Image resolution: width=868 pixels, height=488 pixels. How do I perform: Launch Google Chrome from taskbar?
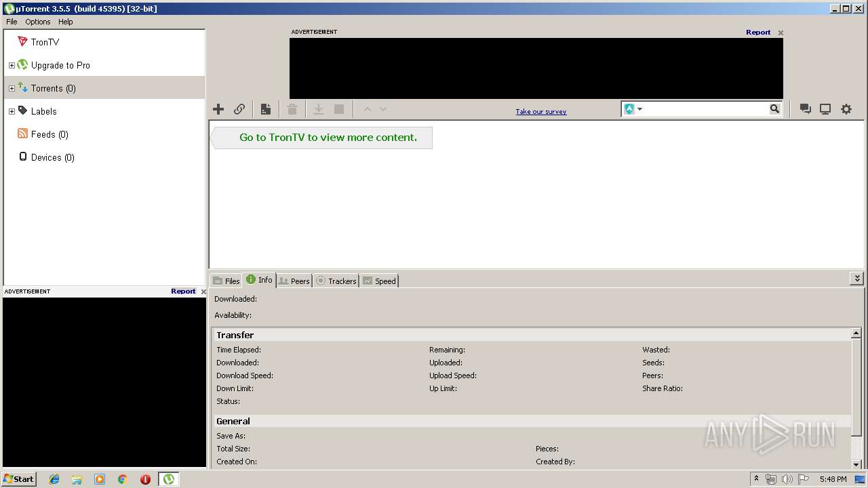pyautogui.click(x=123, y=479)
